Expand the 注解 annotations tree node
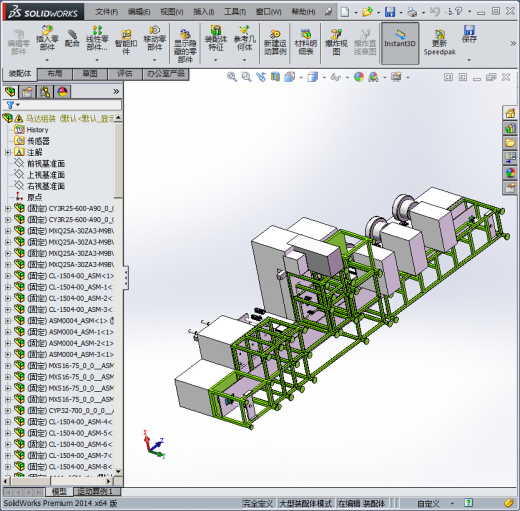The width and height of the screenshot is (520, 511). tap(8, 152)
